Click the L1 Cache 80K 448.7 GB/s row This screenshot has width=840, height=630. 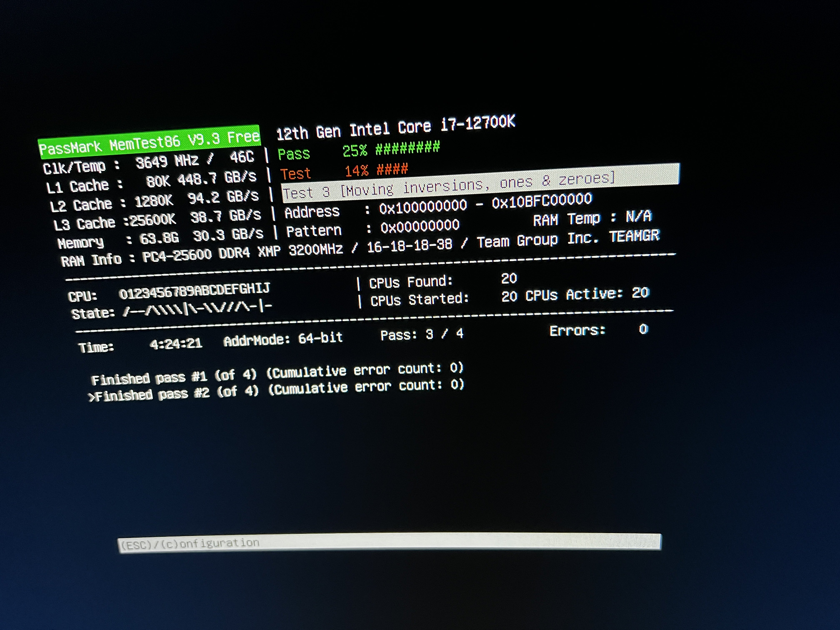click(x=151, y=182)
